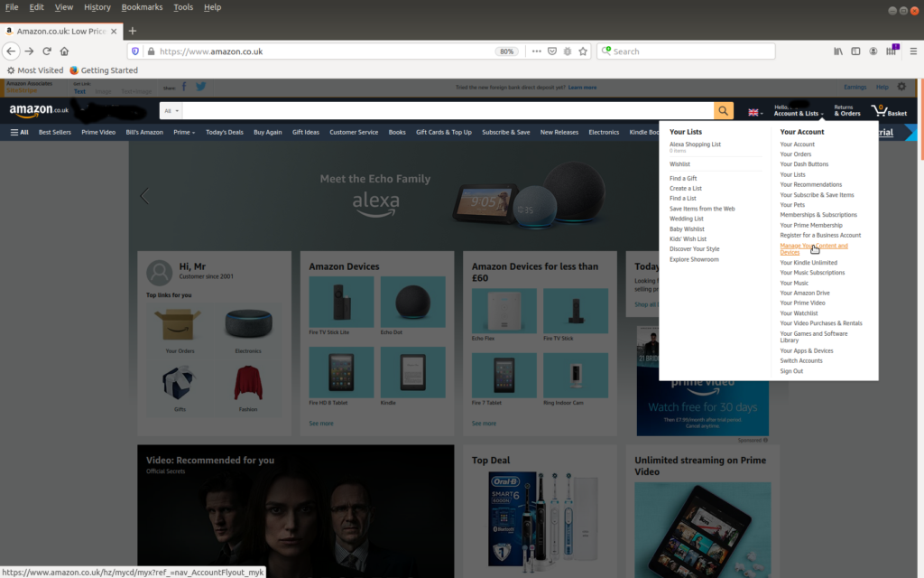Expand the Prime nav dropdown
Image resolution: width=924 pixels, height=578 pixels.
pyautogui.click(x=184, y=132)
